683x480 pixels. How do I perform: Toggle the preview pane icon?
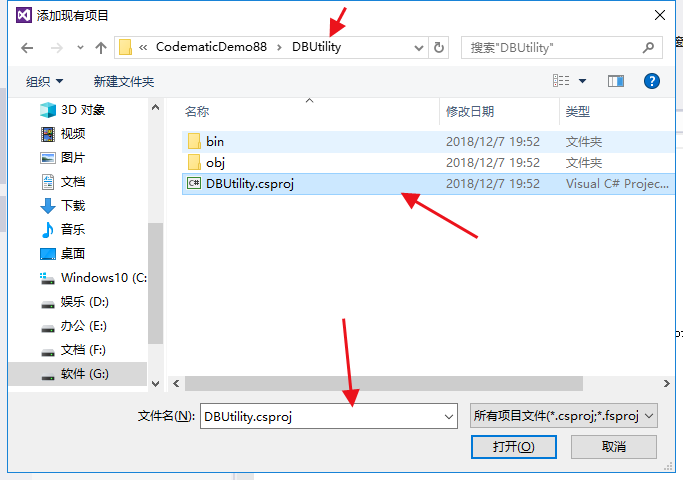tap(615, 81)
